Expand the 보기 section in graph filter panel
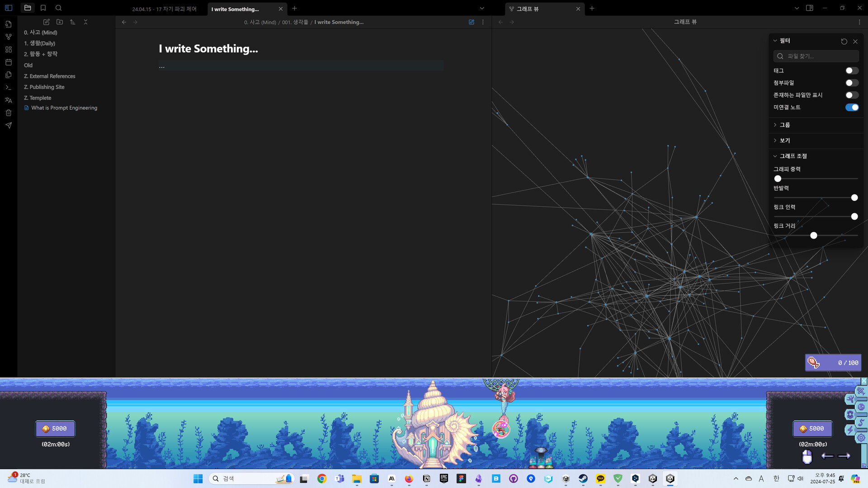Screen dimensions: 868x488 pyautogui.click(x=784, y=140)
